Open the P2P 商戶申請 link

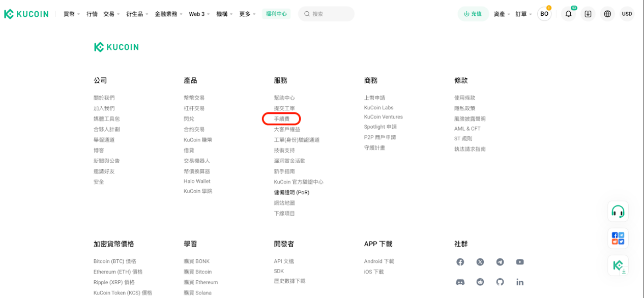[x=380, y=137]
